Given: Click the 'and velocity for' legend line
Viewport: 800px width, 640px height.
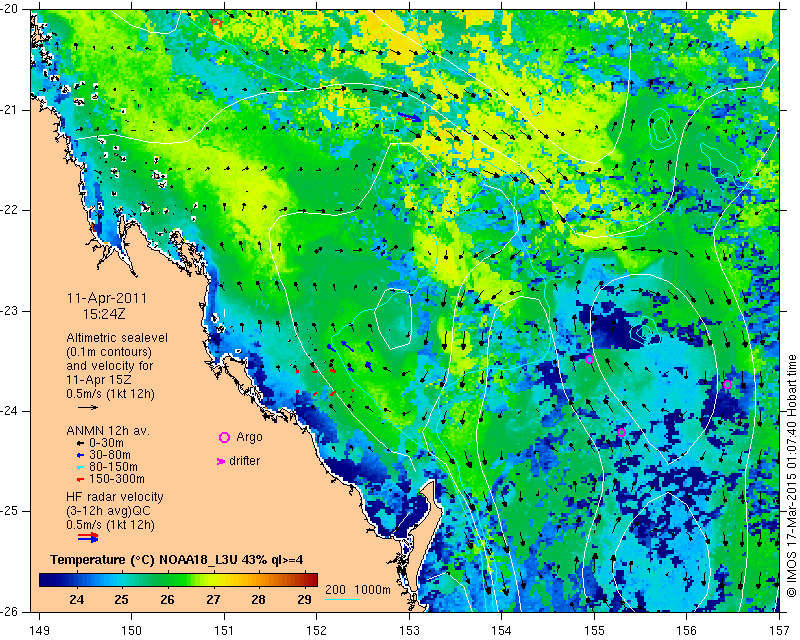Looking at the screenshot, I should [110, 366].
